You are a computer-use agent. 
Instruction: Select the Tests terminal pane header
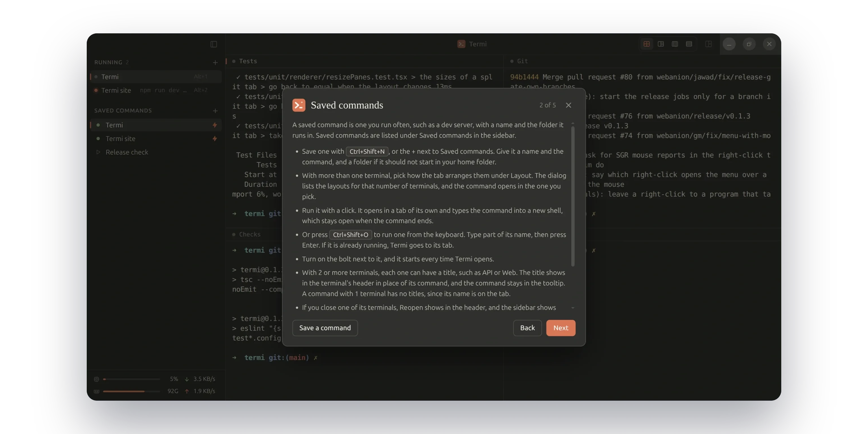(x=364, y=61)
